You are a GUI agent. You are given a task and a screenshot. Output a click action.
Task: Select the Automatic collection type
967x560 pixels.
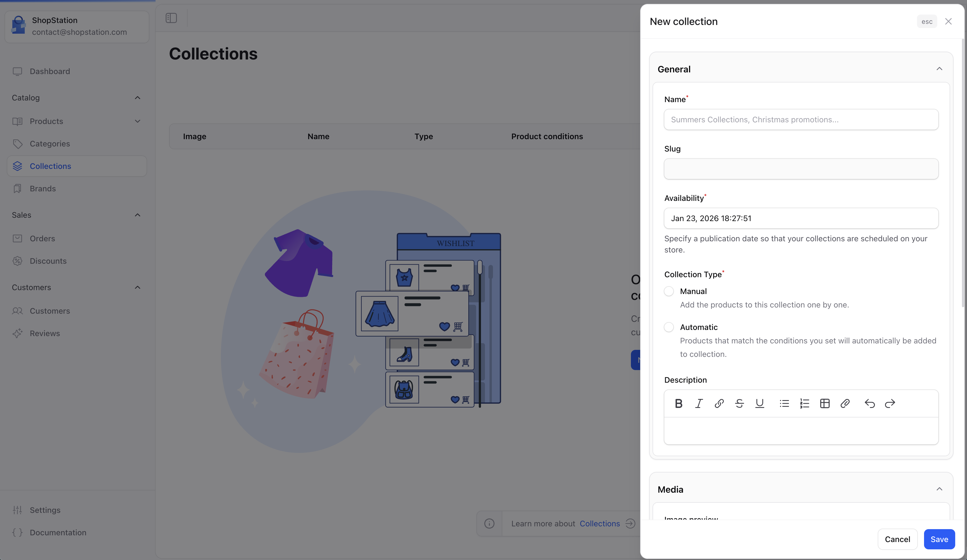click(669, 327)
